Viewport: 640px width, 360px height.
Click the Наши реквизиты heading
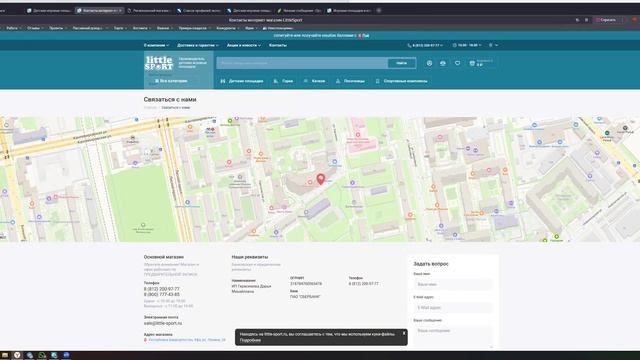tap(250, 257)
